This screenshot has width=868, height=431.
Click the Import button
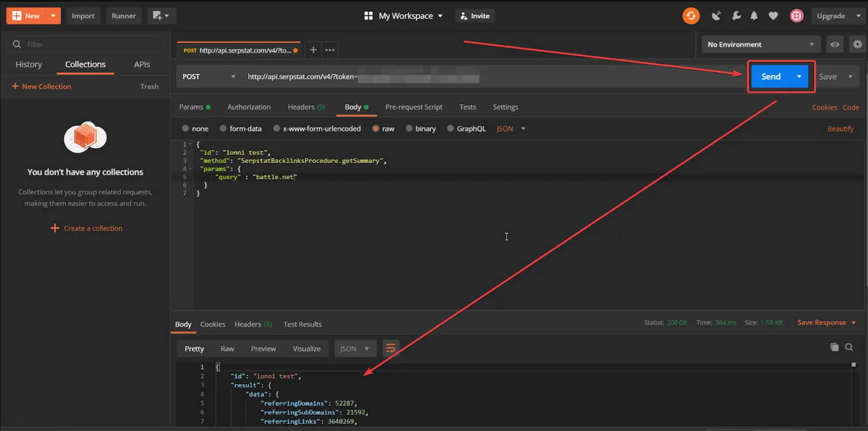click(83, 16)
